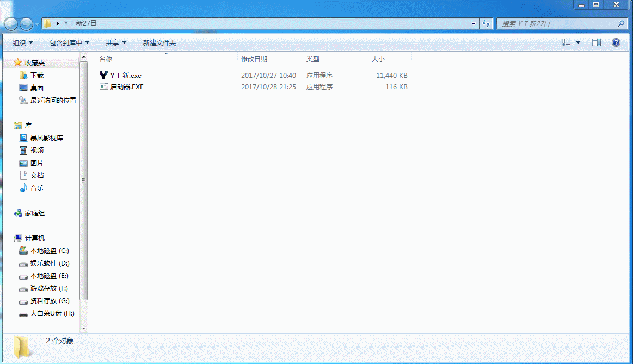Image resolution: width=633 pixels, height=364 pixels.
Task: Open the 共享 menu
Action: point(116,42)
